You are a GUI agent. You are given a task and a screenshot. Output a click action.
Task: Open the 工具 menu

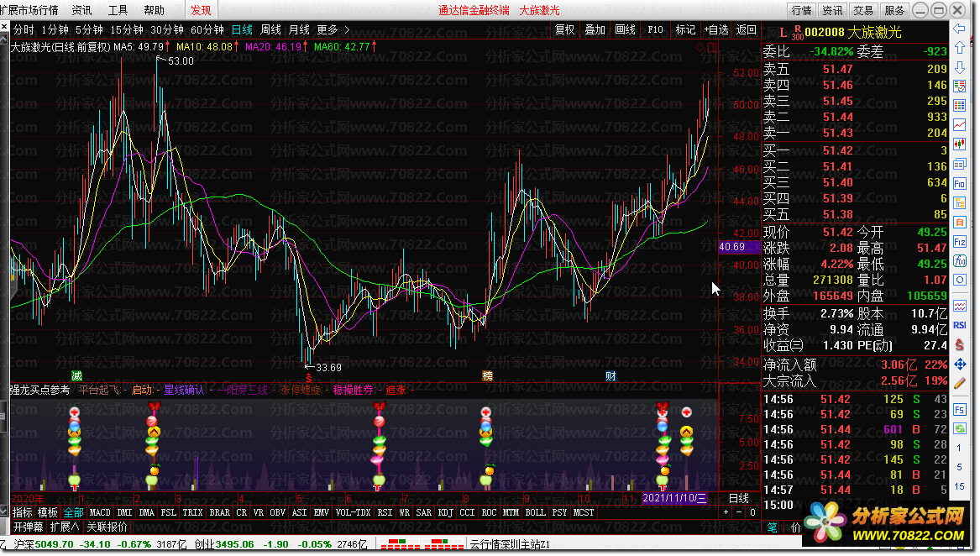[x=118, y=11]
